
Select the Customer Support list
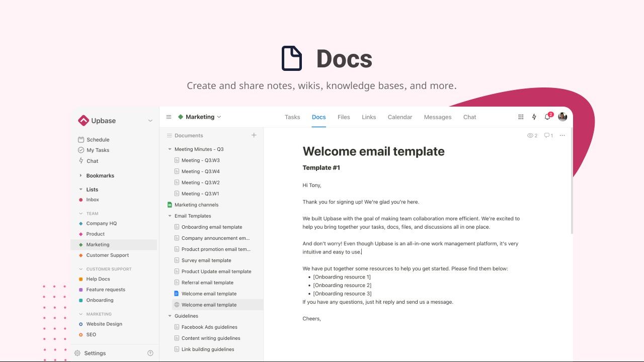point(104,255)
